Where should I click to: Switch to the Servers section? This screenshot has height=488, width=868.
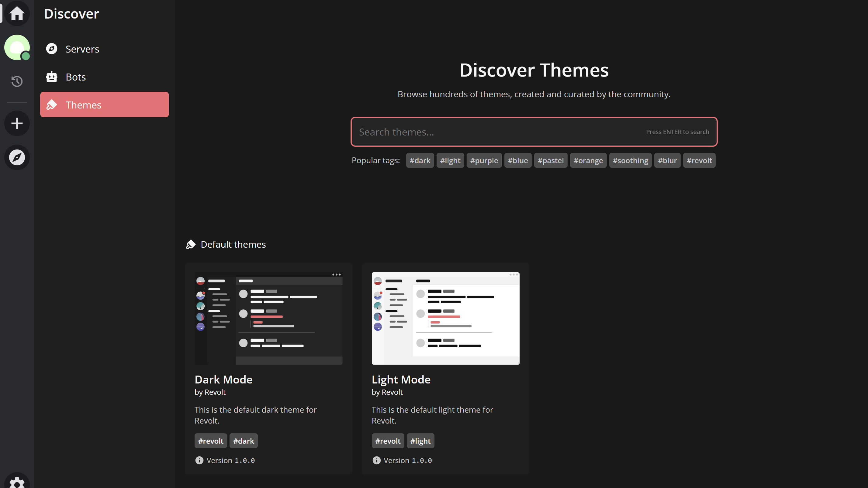(x=82, y=49)
